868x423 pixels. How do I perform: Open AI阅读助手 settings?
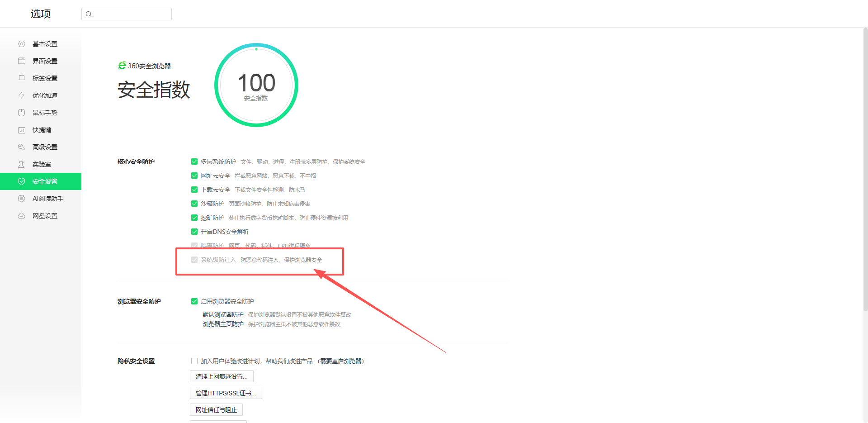click(x=41, y=199)
